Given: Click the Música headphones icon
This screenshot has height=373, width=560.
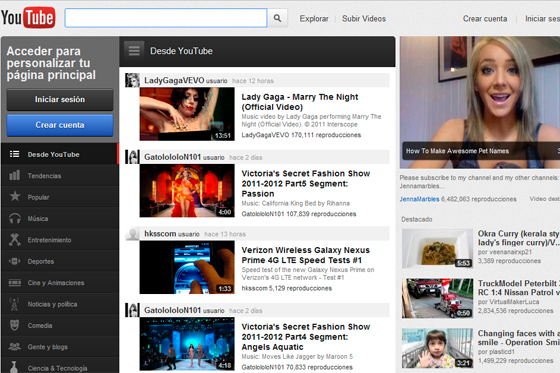Looking at the screenshot, I should (x=15, y=218).
